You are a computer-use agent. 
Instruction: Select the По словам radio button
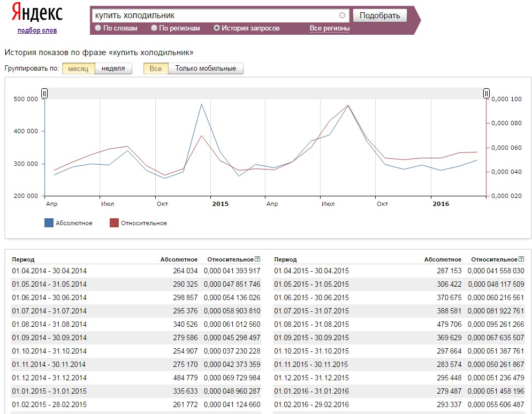98,28
